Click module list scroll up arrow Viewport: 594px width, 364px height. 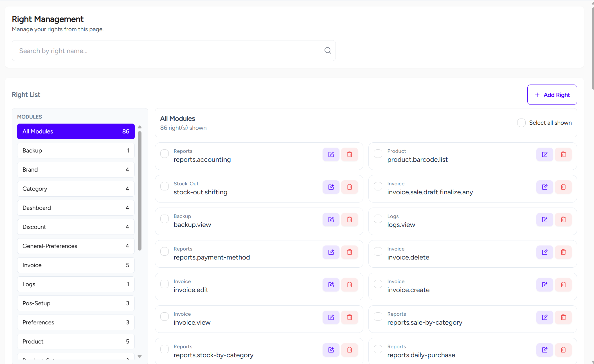click(x=139, y=127)
